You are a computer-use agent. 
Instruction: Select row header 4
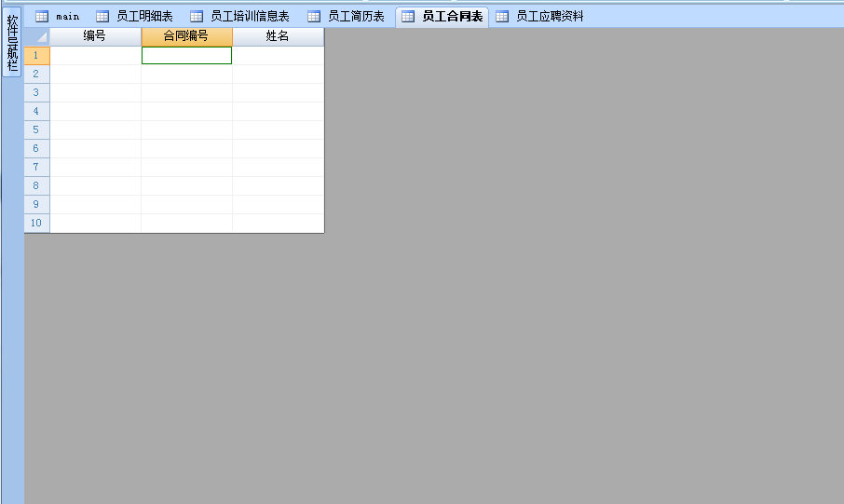tap(37, 112)
